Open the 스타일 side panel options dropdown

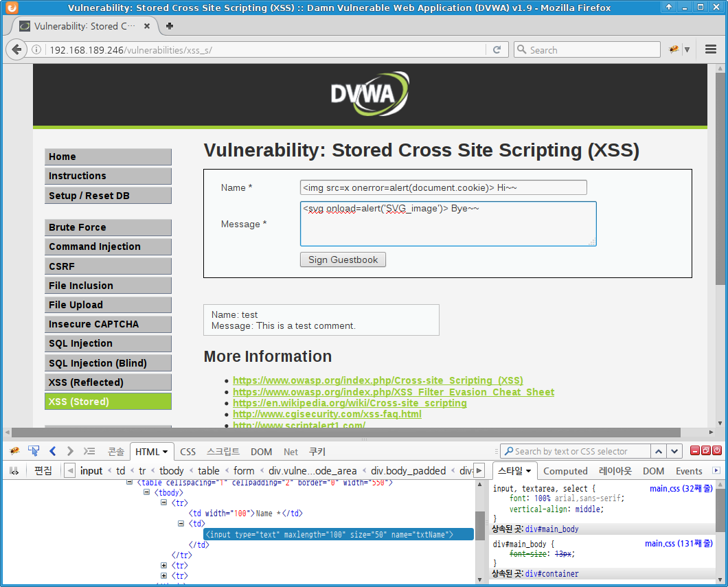coord(528,471)
